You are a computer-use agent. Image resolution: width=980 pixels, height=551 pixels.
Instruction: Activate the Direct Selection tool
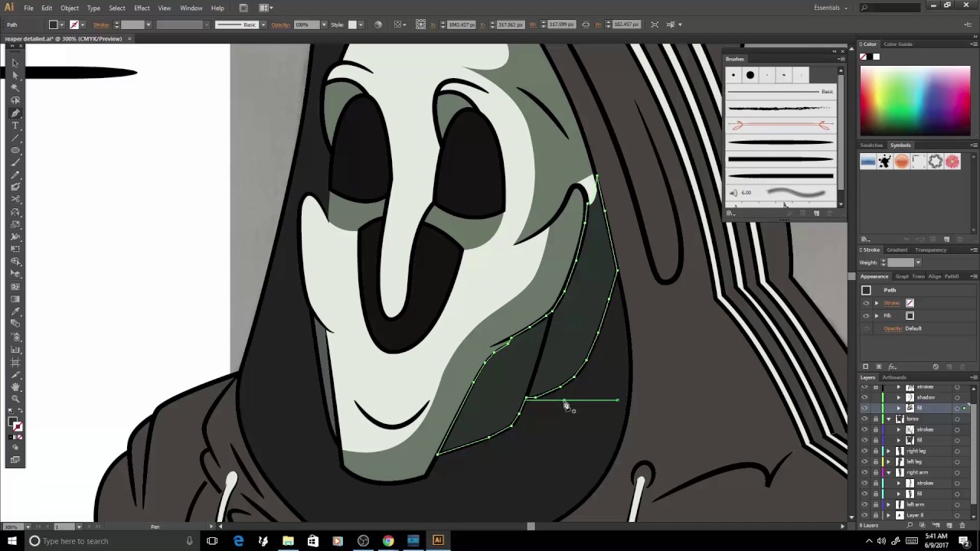coord(15,74)
